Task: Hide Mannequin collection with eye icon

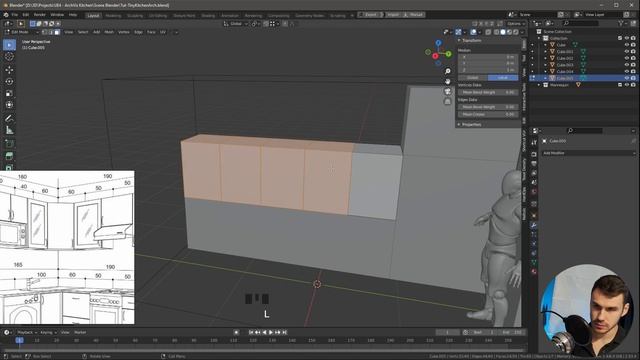Action: click(627, 85)
